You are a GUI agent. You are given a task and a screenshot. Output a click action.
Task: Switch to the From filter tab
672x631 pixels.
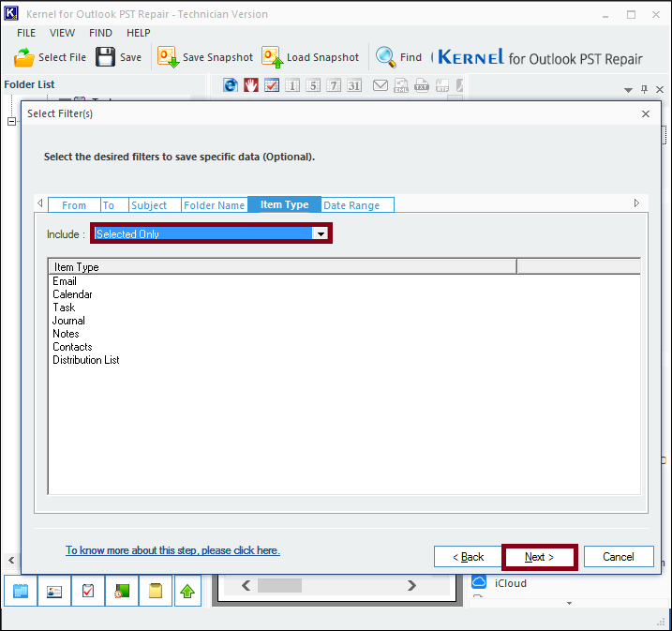pyautogui.click(x=74, y=205)
